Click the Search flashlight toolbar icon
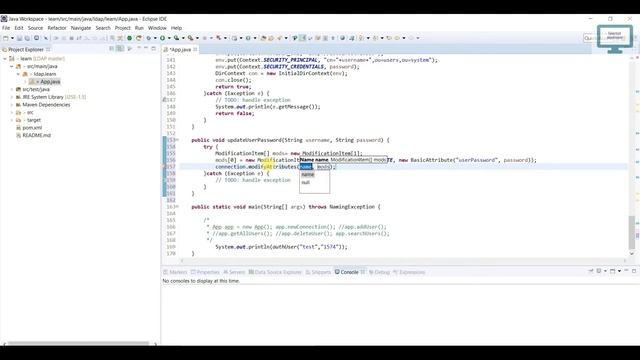Image resolution: width=640 pixels, height=360 pixels. click(279, 38)
